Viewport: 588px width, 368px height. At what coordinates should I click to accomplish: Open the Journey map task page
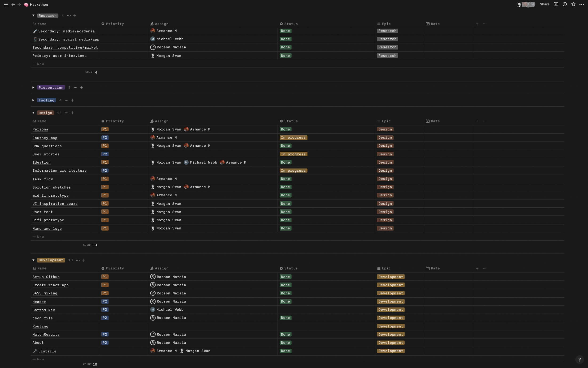(x=45, y=138)
